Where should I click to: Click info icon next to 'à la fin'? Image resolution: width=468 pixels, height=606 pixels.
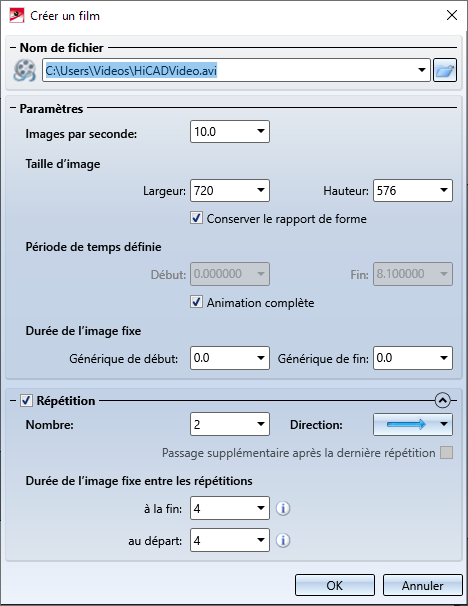(x=283, y=508)
